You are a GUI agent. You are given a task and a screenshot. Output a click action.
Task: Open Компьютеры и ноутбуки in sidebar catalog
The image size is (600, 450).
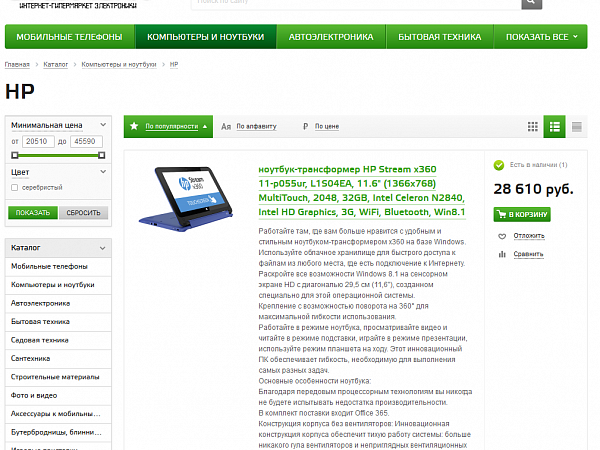pyautogui.click(x=58, y=285)
